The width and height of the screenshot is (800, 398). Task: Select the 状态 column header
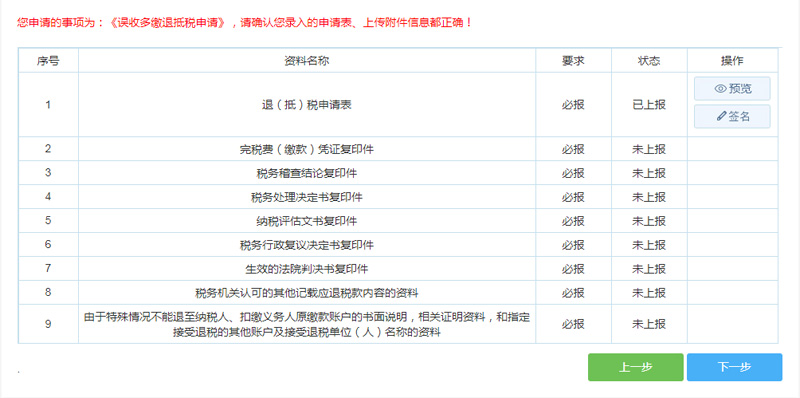[x=649, y=61]
